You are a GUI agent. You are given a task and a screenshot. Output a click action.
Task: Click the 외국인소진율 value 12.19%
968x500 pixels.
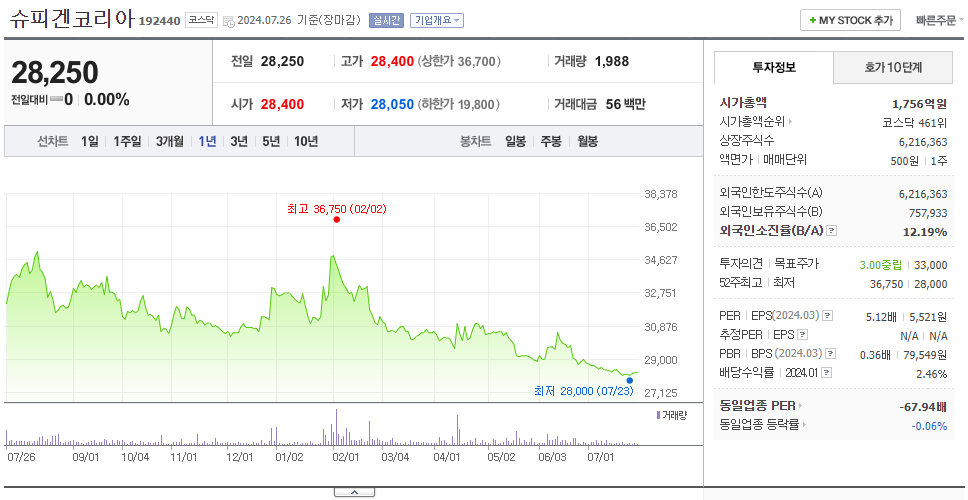coord(925,232)
